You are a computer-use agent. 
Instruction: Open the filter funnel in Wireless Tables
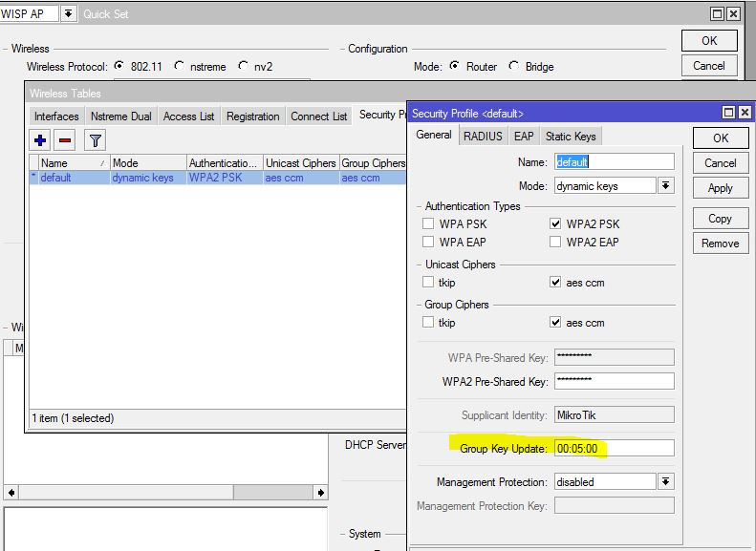[x=95, y=140]
